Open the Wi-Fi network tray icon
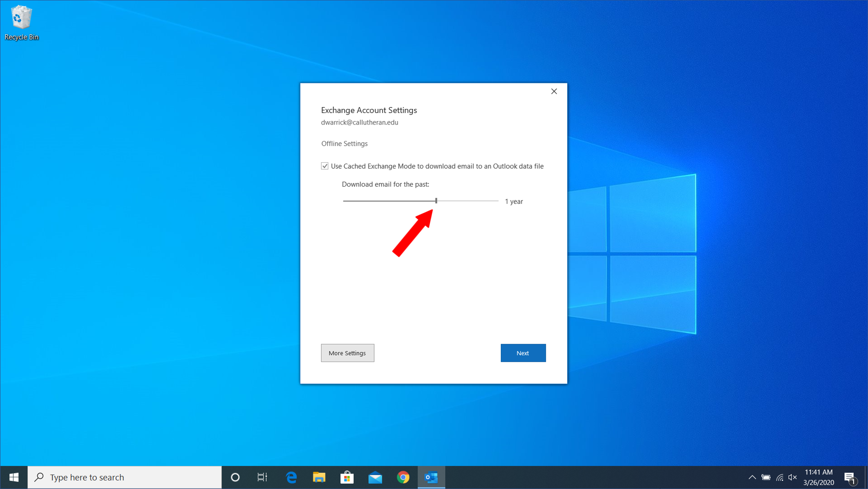The width and height of the screenshot is (868, 489). pos(780,477)
